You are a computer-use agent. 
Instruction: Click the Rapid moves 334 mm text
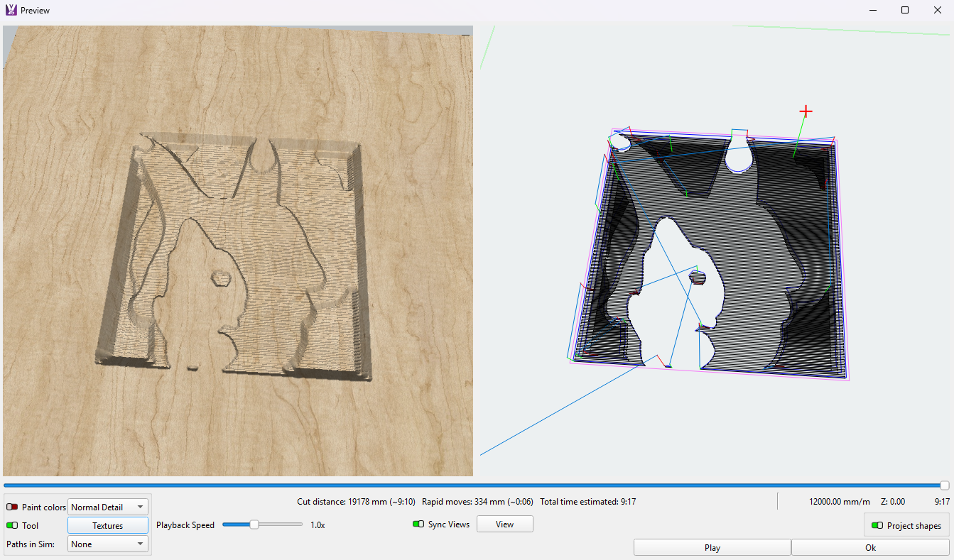click(477, 502)
